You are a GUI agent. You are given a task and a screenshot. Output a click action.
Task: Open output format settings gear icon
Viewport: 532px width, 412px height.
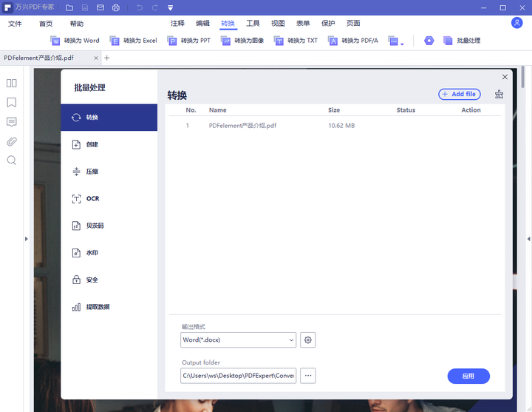click(x=307, y=340)
